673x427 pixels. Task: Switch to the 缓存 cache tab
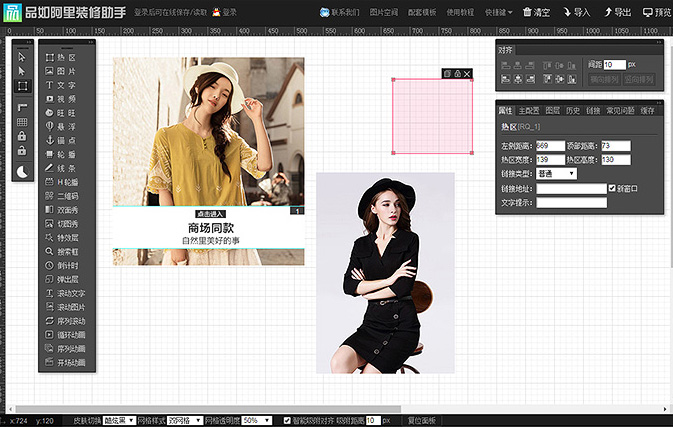(647, 111)
